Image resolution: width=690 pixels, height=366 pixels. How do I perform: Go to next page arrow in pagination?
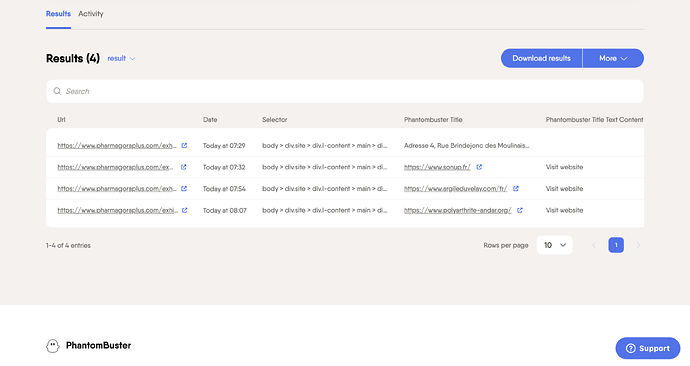click(x=638, y=245)
